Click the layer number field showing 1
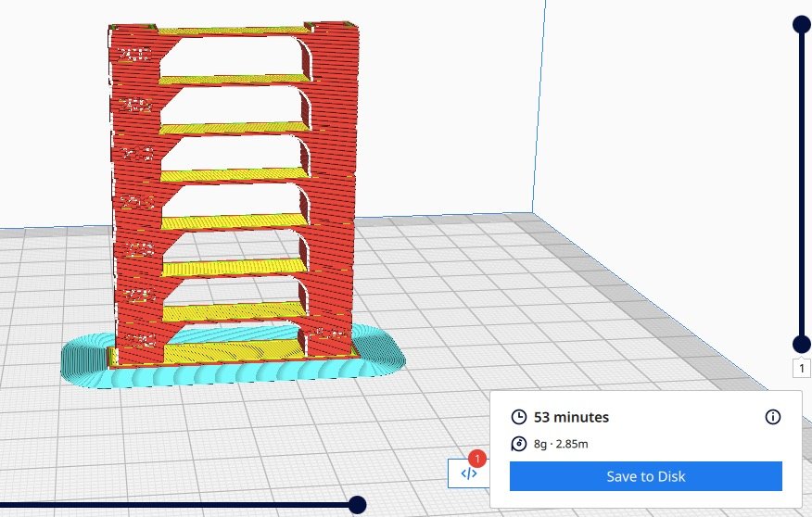The image size is (812, 517). click(802, 368)
